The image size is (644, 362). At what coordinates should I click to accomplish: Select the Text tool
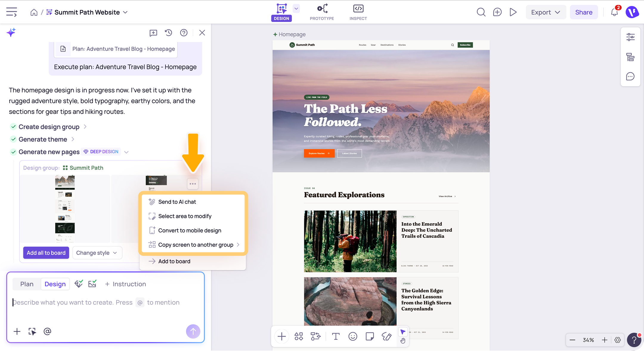pos(336,337)
